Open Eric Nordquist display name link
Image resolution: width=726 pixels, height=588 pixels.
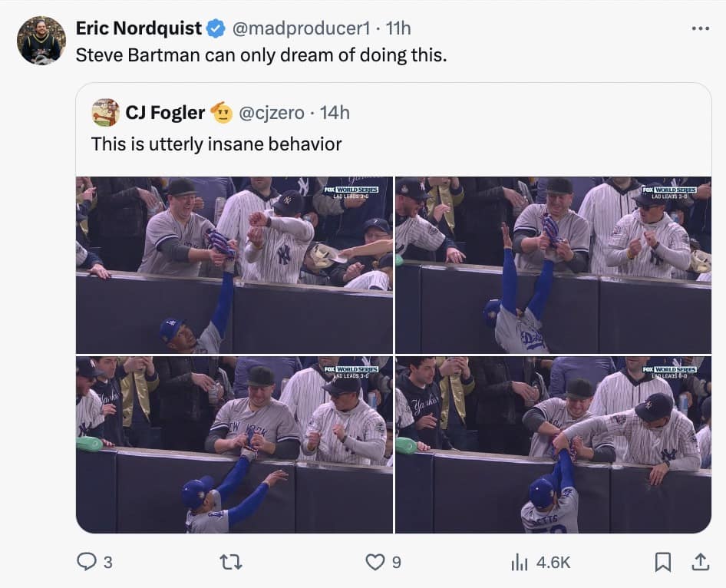138,28
